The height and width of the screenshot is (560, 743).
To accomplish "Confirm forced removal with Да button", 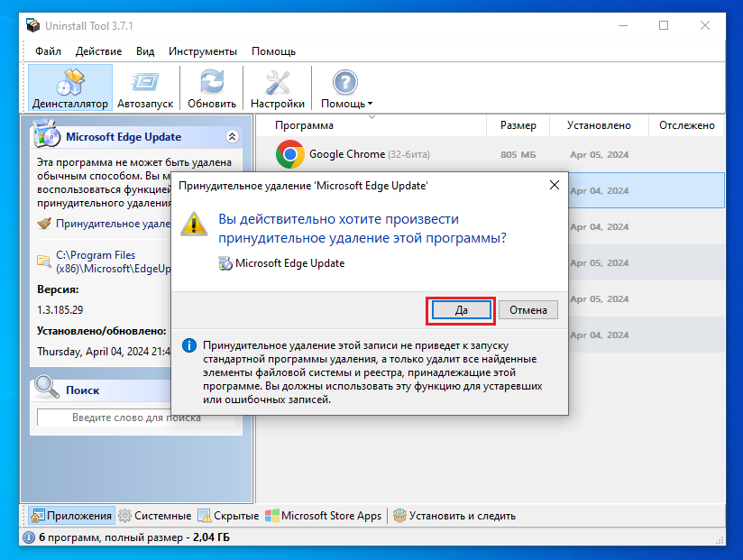I will [461, 310].
